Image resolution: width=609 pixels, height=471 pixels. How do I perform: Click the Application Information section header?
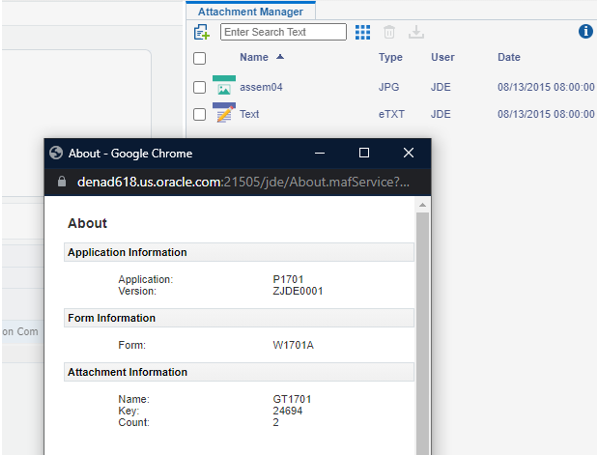click(239, 252)
